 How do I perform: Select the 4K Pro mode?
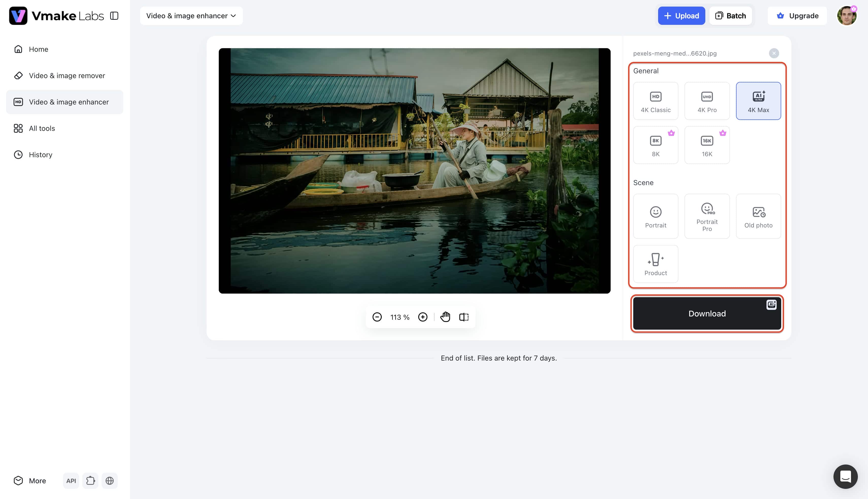[x=707, y=101]
